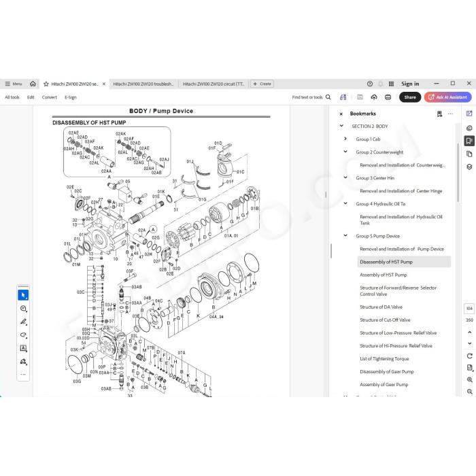Select the zoom magnifier tool in quick toolbar
The height and width of the screenshot is (476, 476).
[23, 309]
